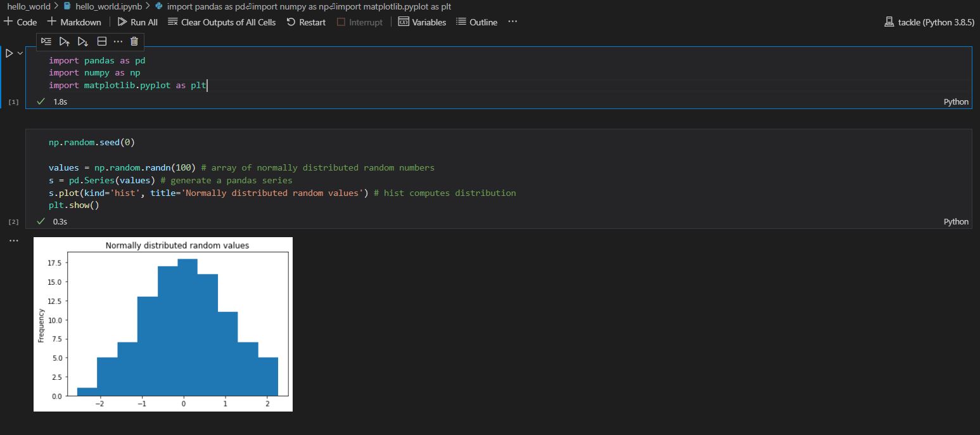Click the s = pd.Series(values) line
This screenshot has height=435, width=980.
click(x=170, y=180)
